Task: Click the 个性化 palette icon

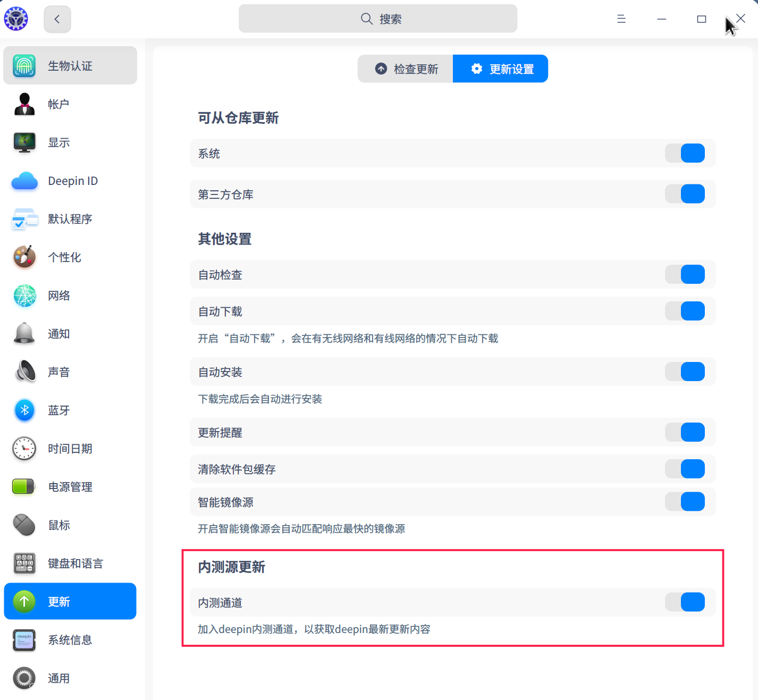Action: pos(24,257)
